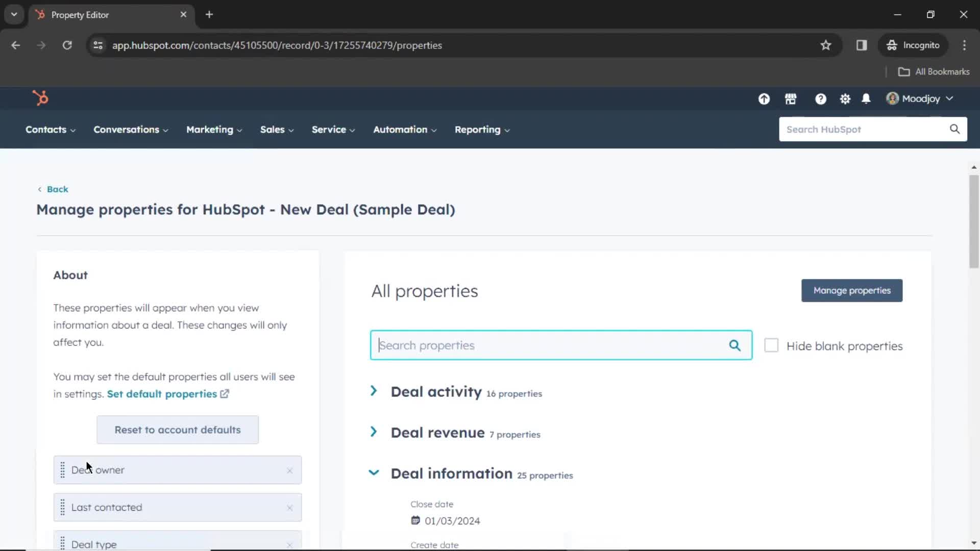980x551 pixels.
Task: Open the Service menu
Action: click(333, 130)
